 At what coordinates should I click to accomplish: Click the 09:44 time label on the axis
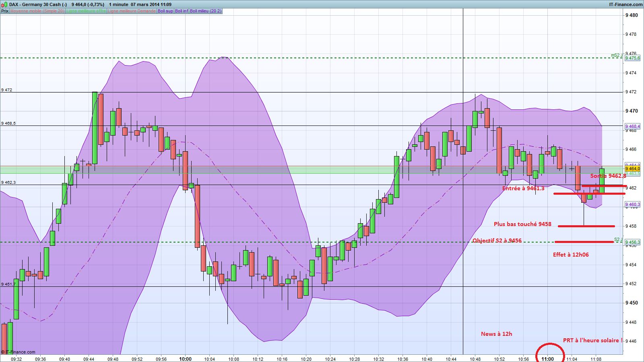click(x=89, y=359)
